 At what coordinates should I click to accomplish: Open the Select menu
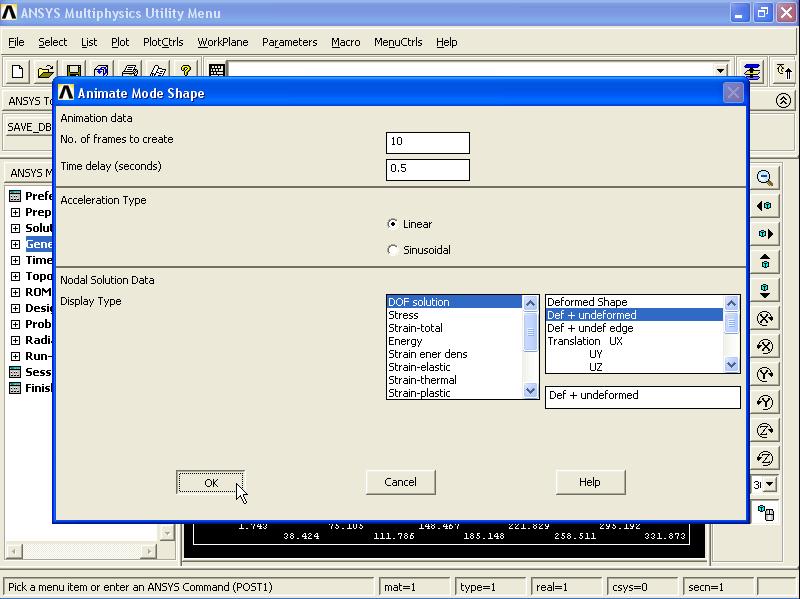tap(53, 42)
